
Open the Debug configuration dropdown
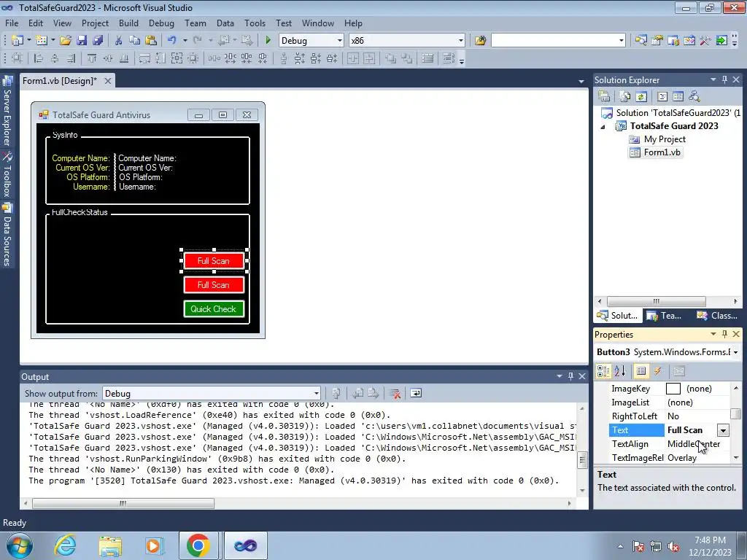pyautogui.click(x=340, y=41)
